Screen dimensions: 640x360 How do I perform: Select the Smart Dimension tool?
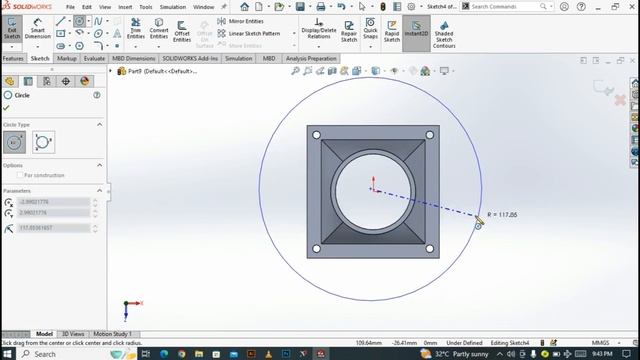pos(38,28)
